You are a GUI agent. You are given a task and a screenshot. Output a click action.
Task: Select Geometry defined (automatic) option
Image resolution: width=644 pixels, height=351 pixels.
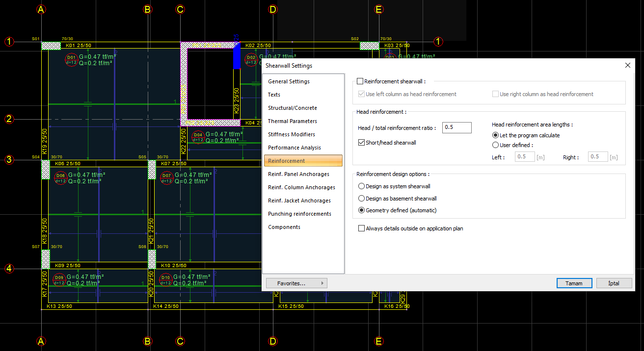tap(362, 210)
